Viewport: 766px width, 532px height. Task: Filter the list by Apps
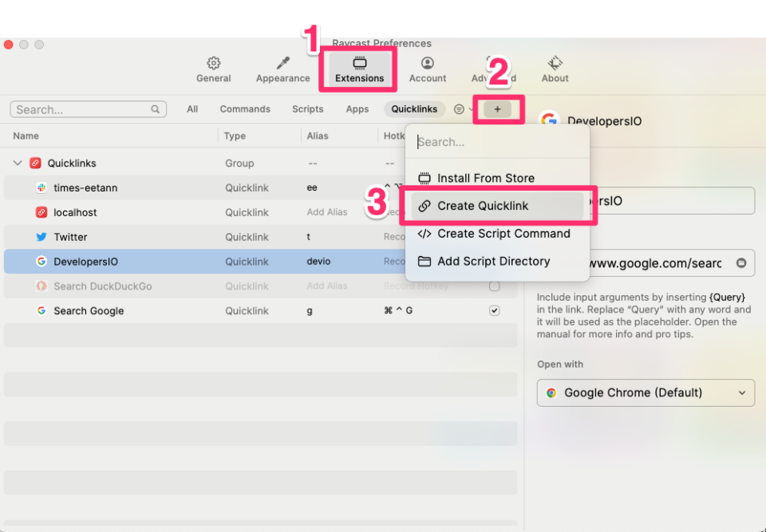357,109
